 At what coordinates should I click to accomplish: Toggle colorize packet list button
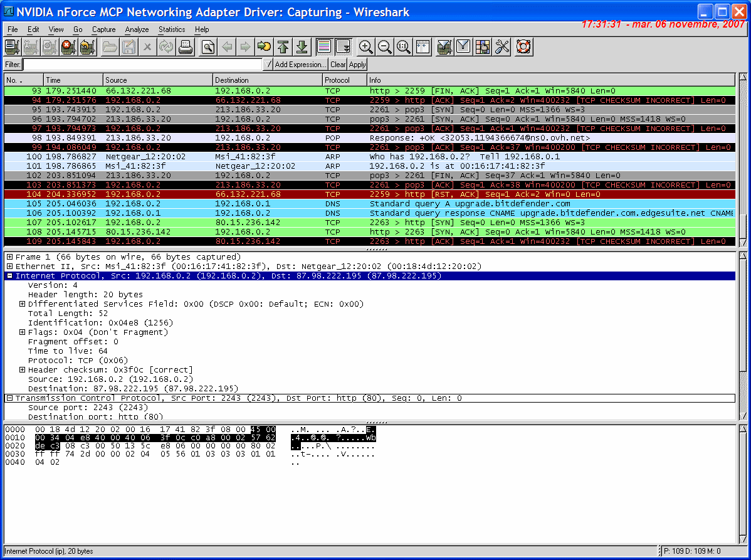click(323, 47)
